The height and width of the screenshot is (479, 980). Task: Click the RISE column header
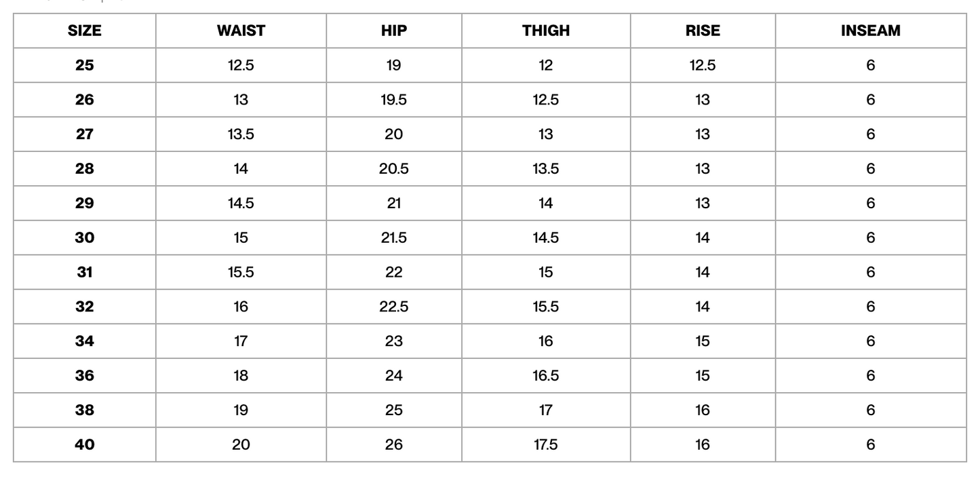pos(703,31)
